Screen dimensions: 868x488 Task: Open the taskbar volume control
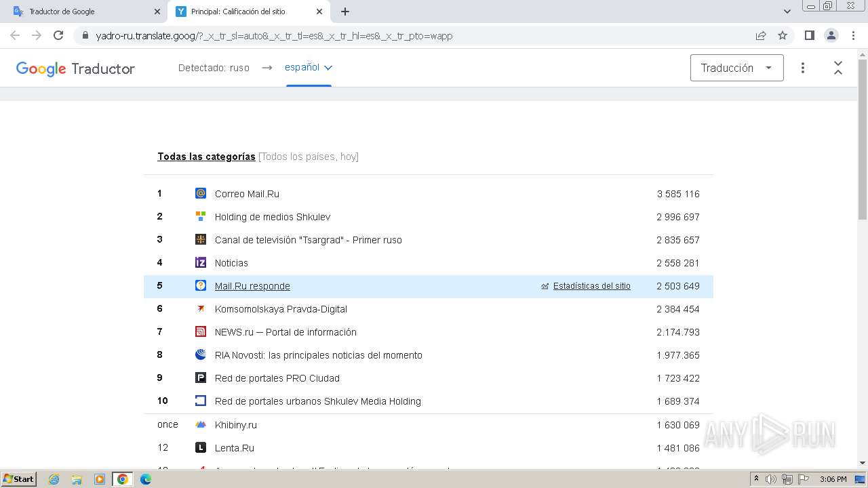pyautogui.click(x=771, y=479)
